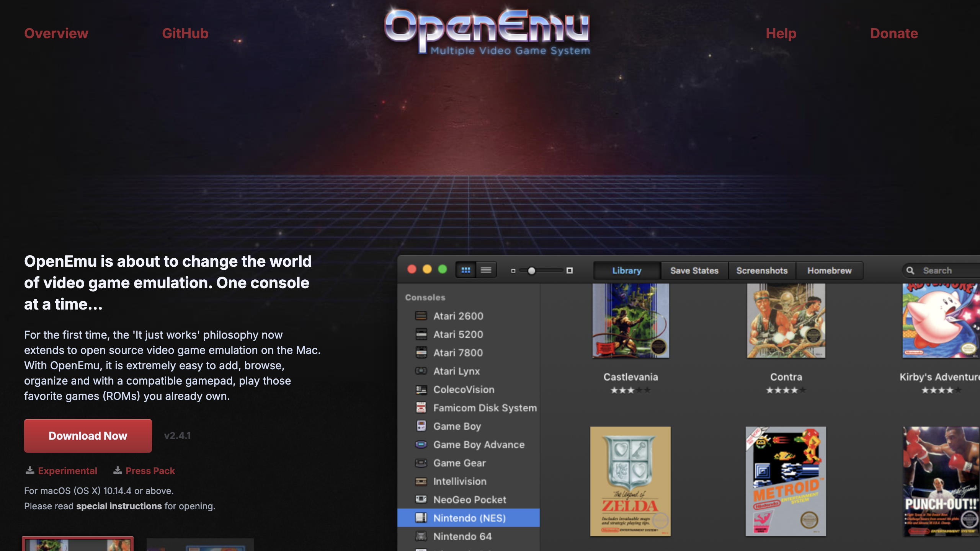Select the Punch-Out!! cover art
This screenshot has width=980, height=551.
pos(941,481)
